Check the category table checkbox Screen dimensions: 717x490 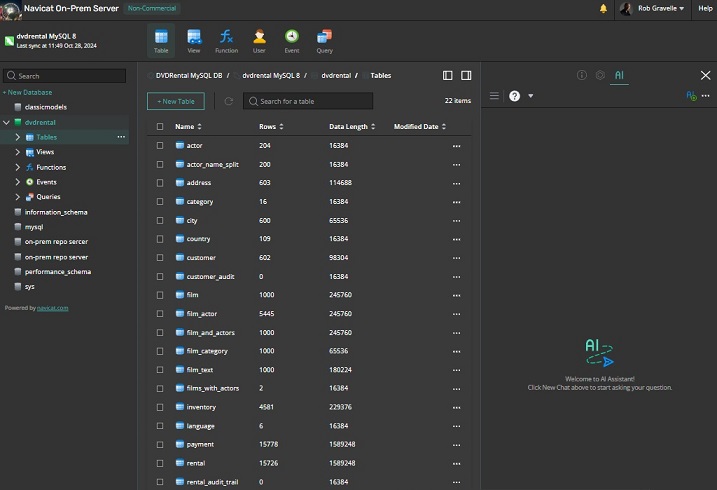(x=160, y=202)
